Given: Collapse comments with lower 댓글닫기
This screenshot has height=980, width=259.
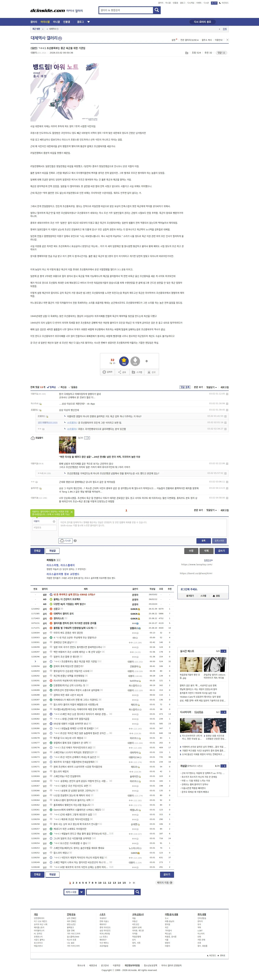Looking at the screenshot, I should tap(211, 510).
